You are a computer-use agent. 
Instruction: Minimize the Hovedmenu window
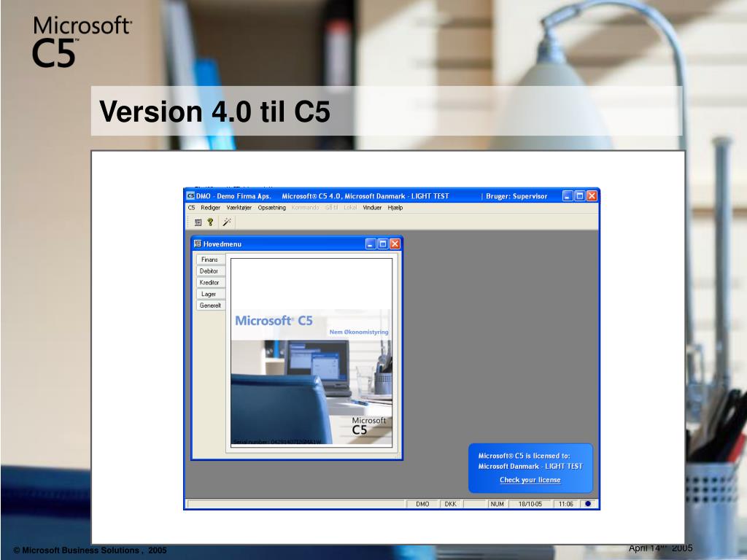pyautogui.click(x=371, y=244)
